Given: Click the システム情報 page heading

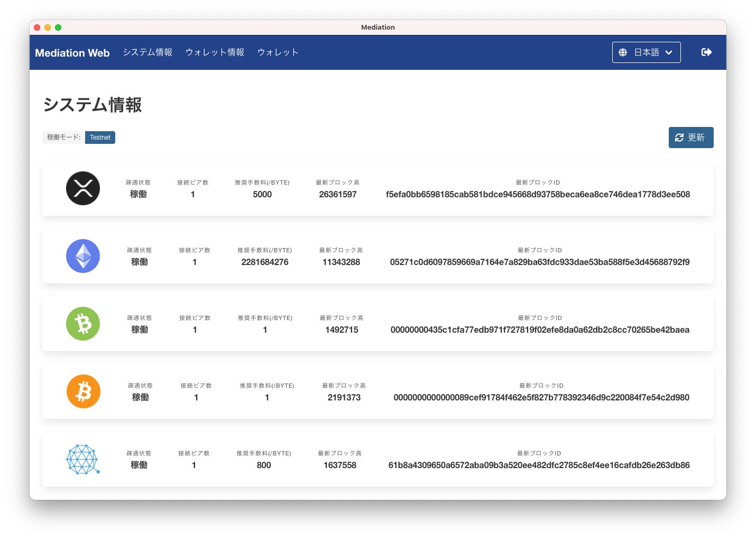Looking at the screenshot, I should tap(93, 105).
